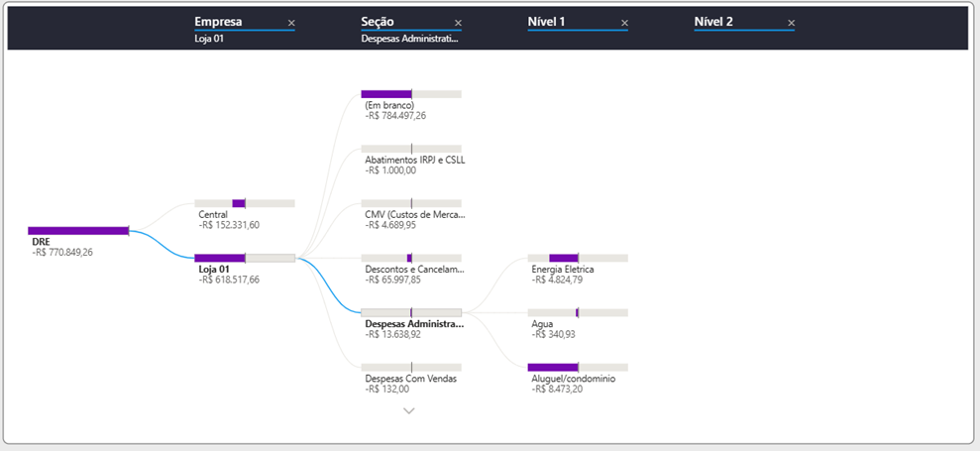This screenshot has height=451, width=980.
Task: Select the (Em branco) node bar
Action: 411,94
